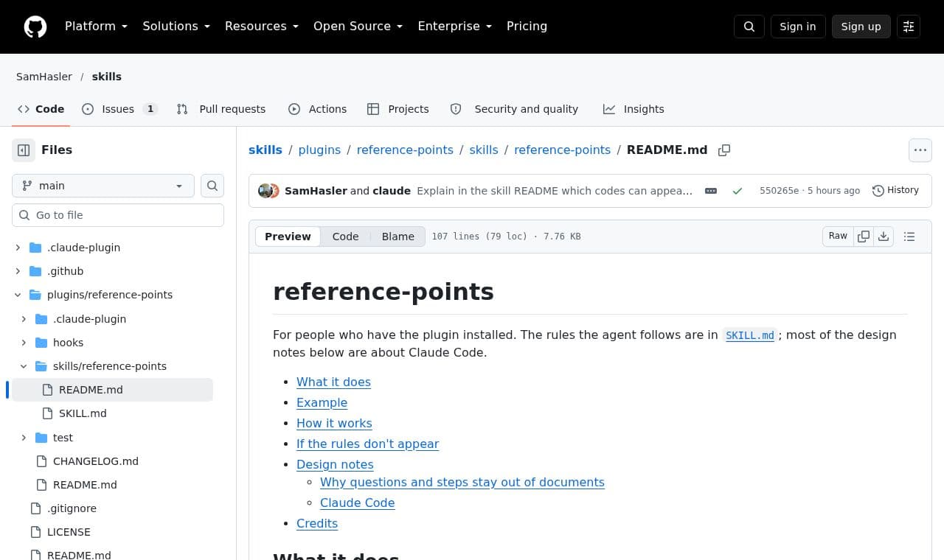
Task: Follow the SKILL.md inline link
Action: (750, 335)
